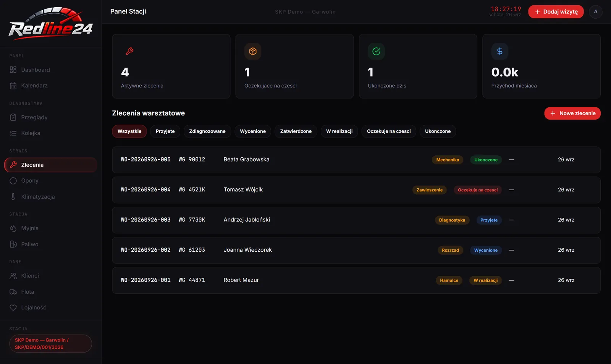Open the Opony tire circle icon
Viewport: 611px width, 364px height.
click(x=13, y=181)
